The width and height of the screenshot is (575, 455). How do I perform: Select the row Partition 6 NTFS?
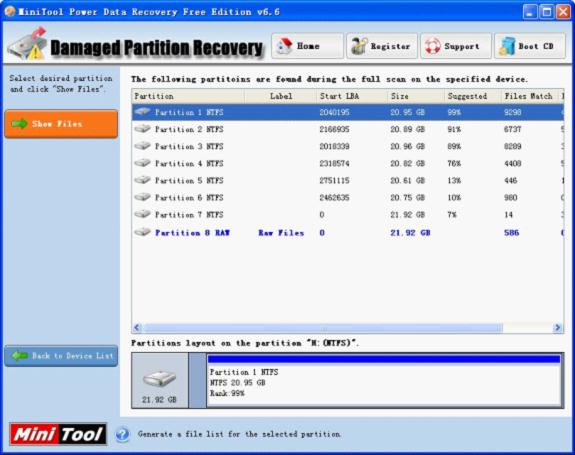coord(348,198)
